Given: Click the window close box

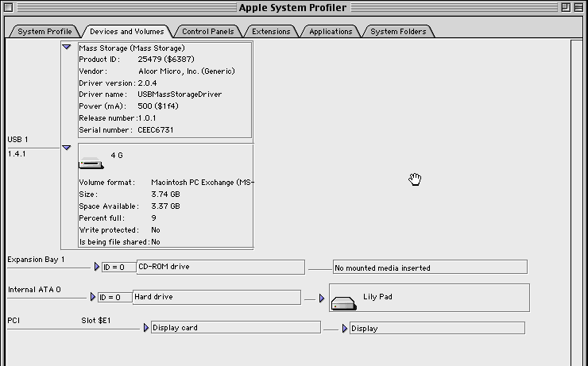Looking at the screenshot, I should coord(9,7).
